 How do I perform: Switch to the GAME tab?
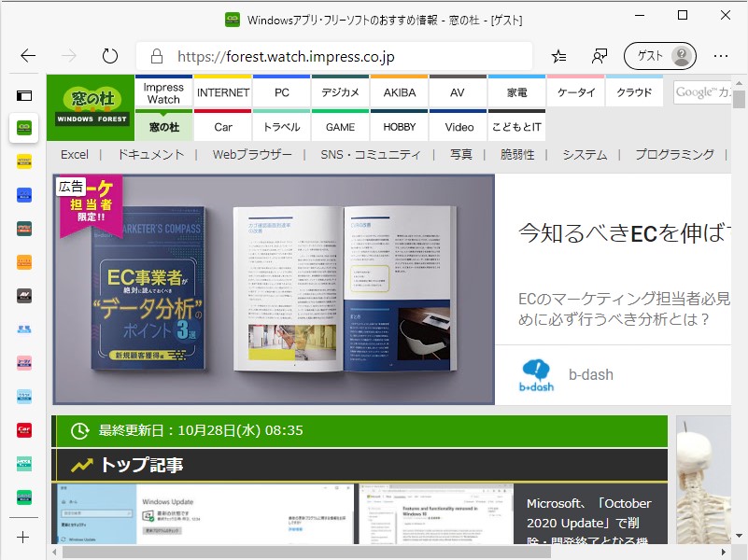click(x=340, y=125)
